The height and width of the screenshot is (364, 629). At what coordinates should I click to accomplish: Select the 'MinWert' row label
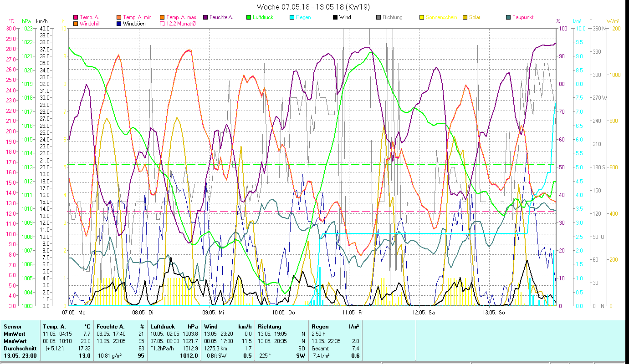15,334
